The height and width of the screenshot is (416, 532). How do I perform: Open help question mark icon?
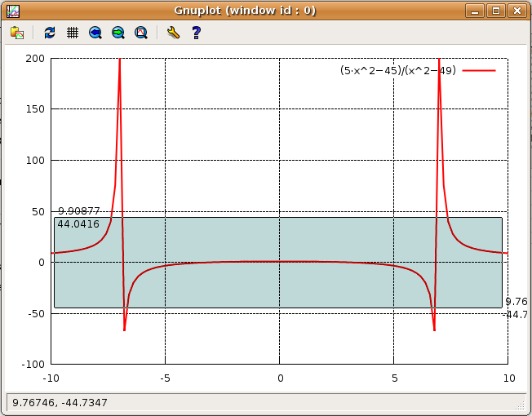click(197, 33)
